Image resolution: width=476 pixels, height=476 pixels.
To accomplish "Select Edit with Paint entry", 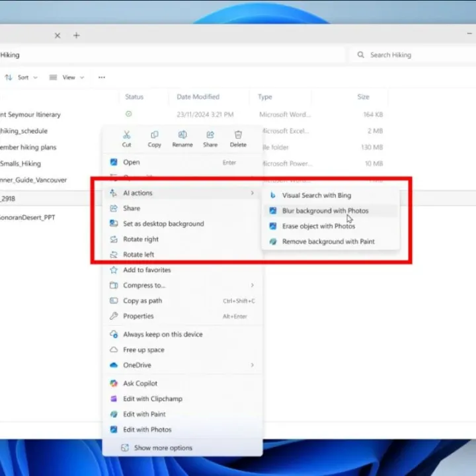I will coord(182,414).
